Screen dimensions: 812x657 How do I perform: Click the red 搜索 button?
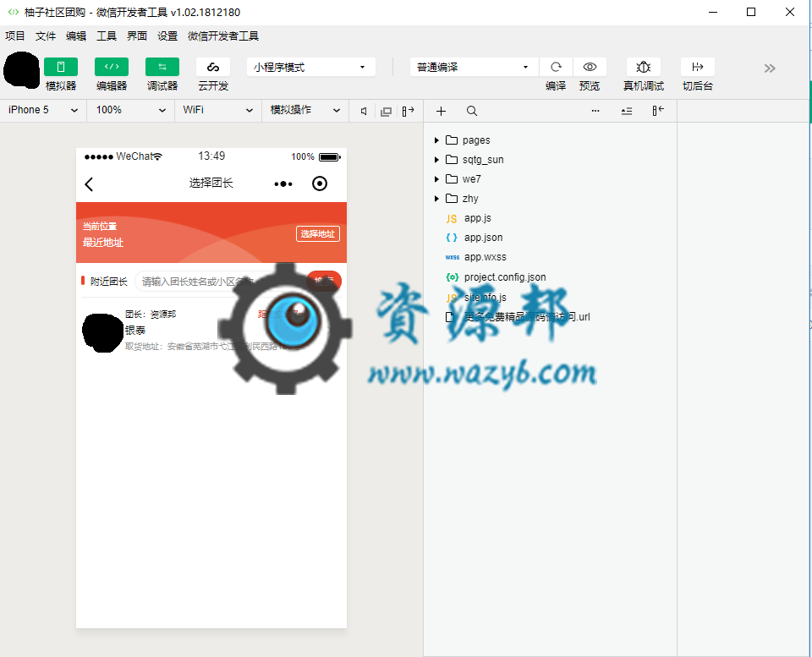[324, 281]
